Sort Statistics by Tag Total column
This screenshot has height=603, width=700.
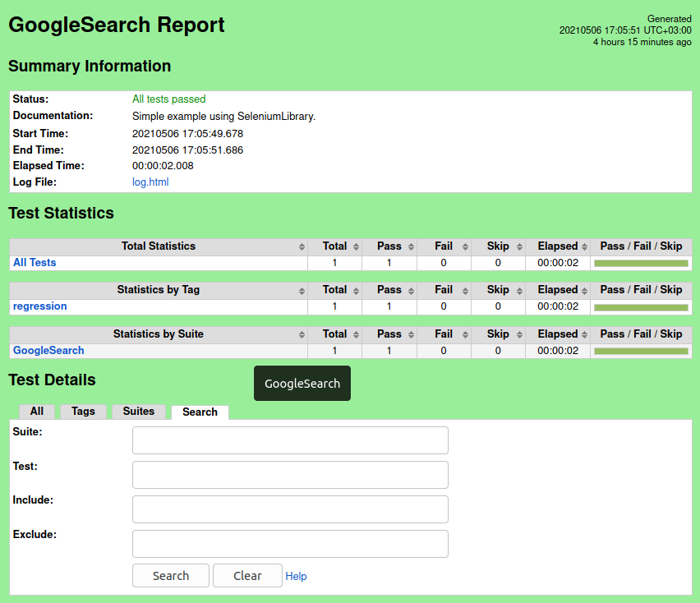[x=335, y=290]
